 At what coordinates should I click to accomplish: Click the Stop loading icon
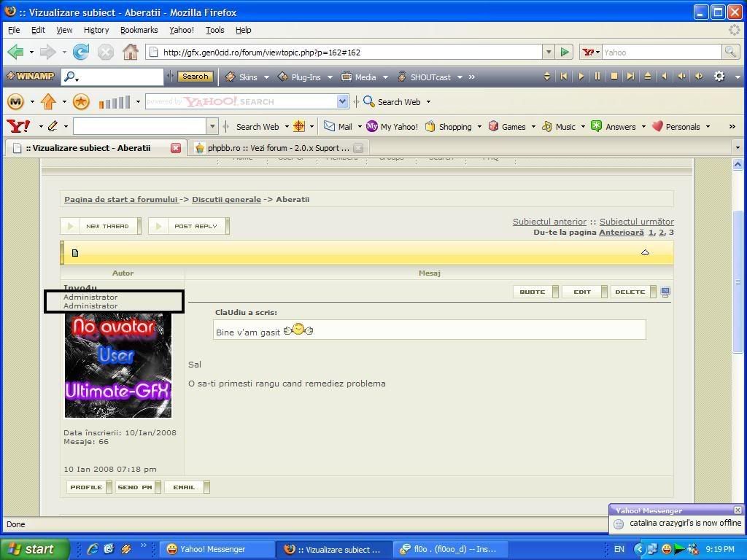[x=105, y=52]
